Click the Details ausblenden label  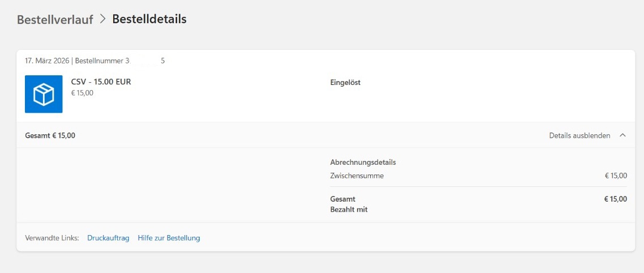579,135
